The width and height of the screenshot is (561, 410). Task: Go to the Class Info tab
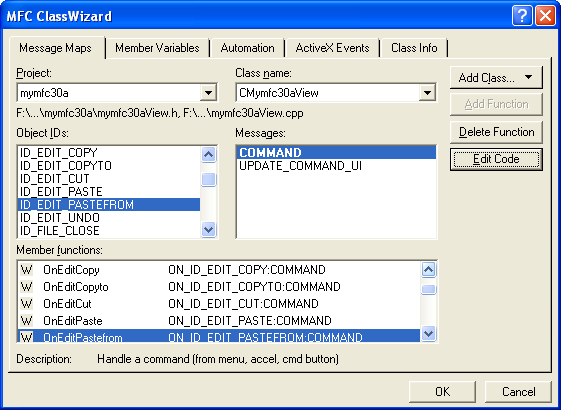coord(414,48)
